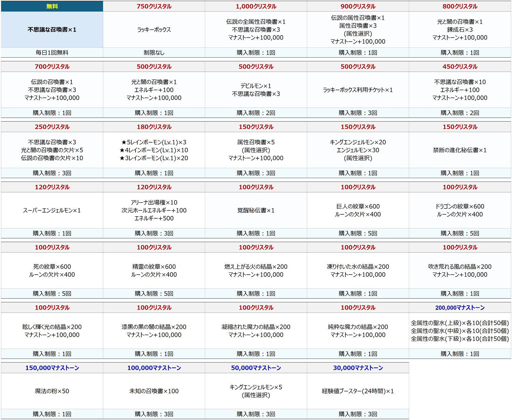Select the 魔法の粉×50 item cell
Viewport: 512px width, 420px height.
pyautogui.click(x=52, y=391)
